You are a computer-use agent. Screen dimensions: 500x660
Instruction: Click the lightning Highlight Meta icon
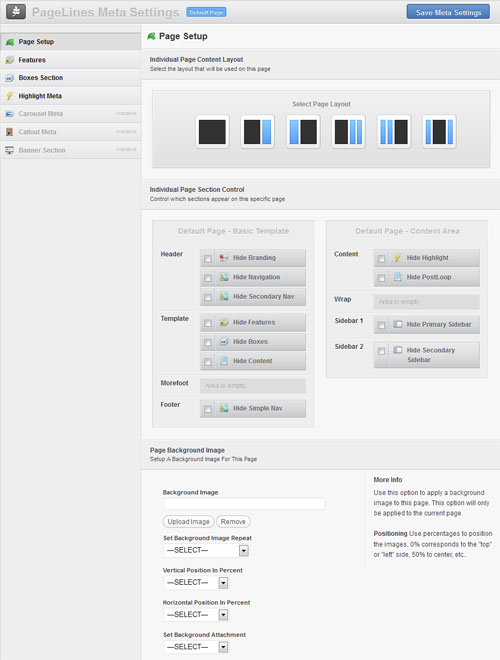9,96
